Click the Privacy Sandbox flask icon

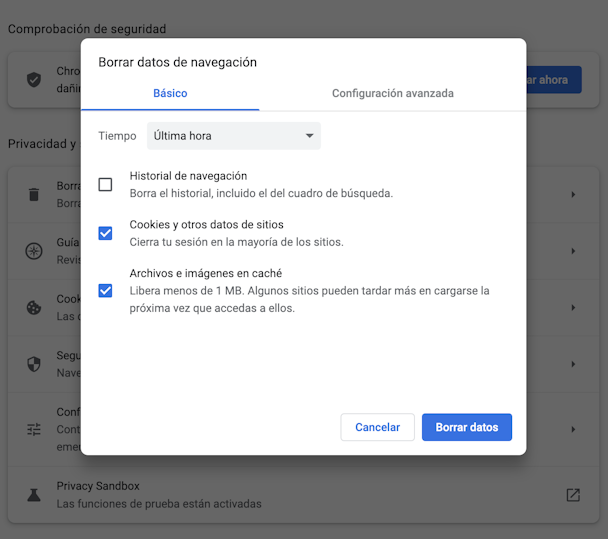(x=34, y=495)
